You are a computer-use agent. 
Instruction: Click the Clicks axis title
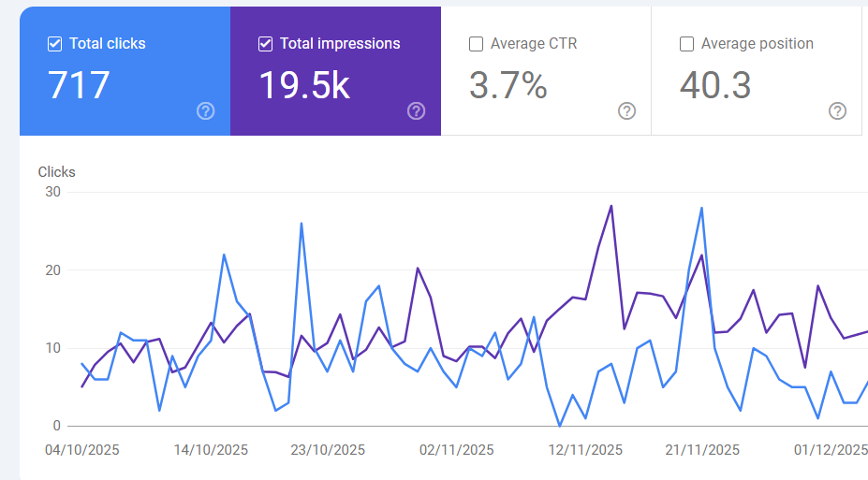(56, 172)
